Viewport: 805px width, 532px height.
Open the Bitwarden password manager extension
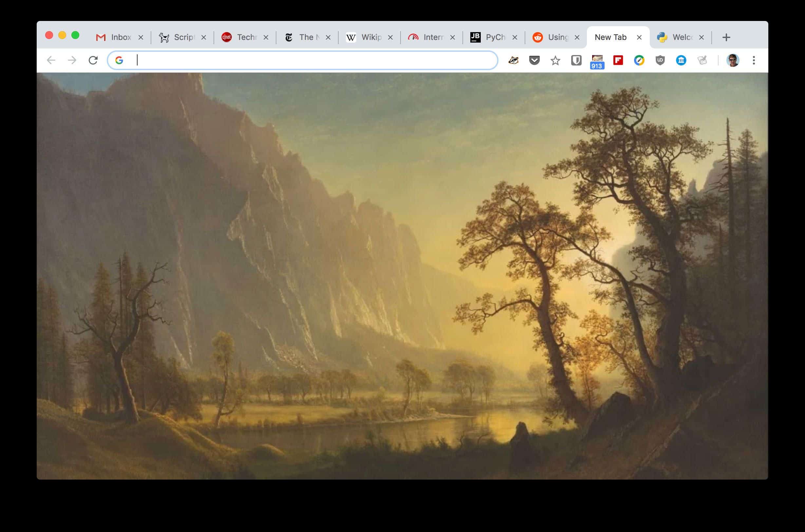(x=576, y=60)
